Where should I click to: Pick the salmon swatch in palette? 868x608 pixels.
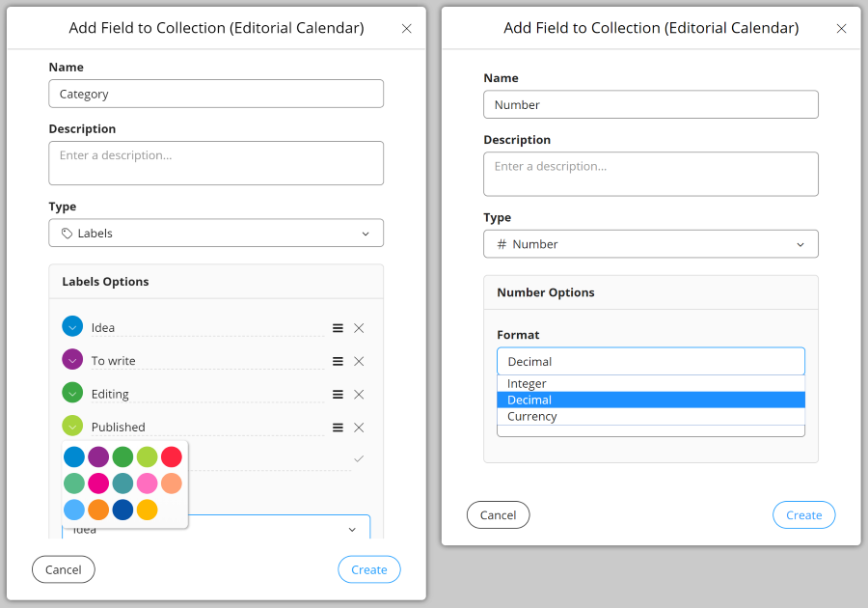click(x=172, y=484)
